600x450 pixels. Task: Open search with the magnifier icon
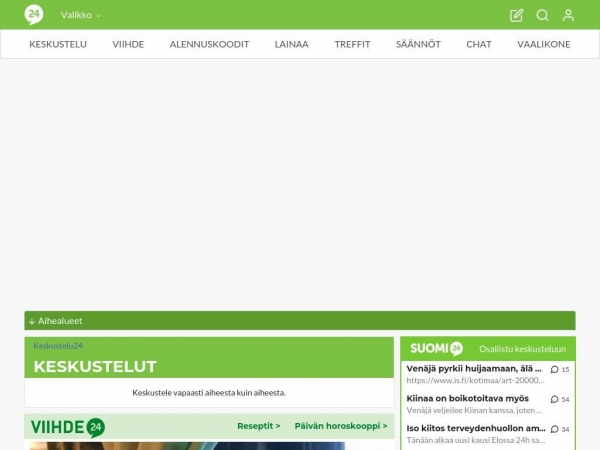(x=542, y=15)
